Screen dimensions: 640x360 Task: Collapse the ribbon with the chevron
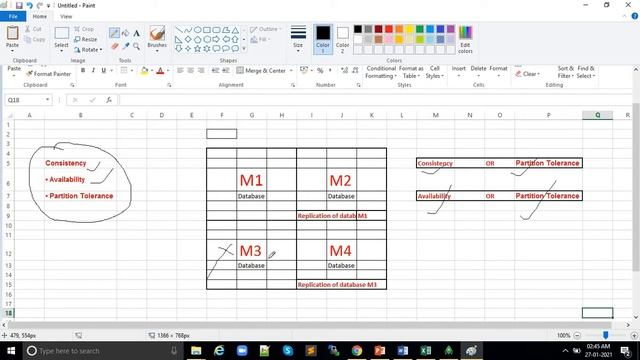tap(624, 16)
